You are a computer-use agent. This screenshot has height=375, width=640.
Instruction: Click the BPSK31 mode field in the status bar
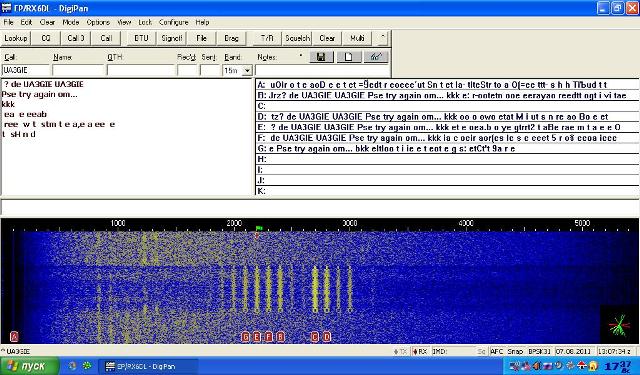click(x=540, y=351)
